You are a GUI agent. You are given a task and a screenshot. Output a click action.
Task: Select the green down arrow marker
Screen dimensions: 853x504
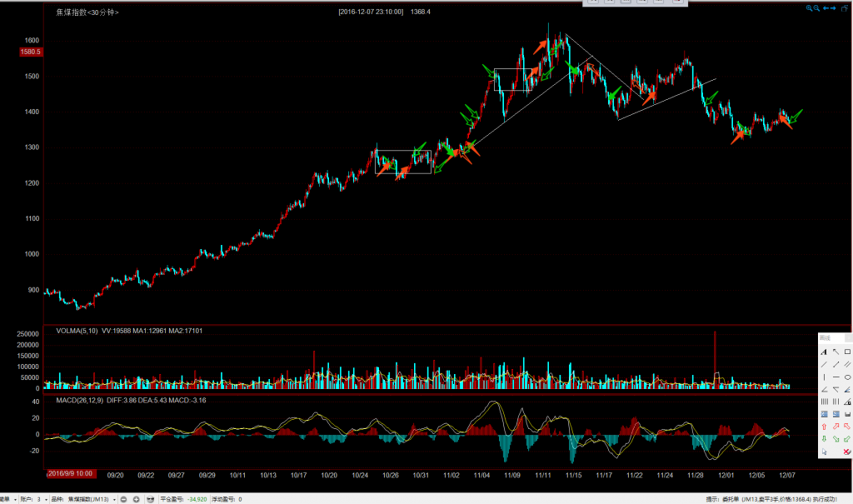click(x=824, y=438)
